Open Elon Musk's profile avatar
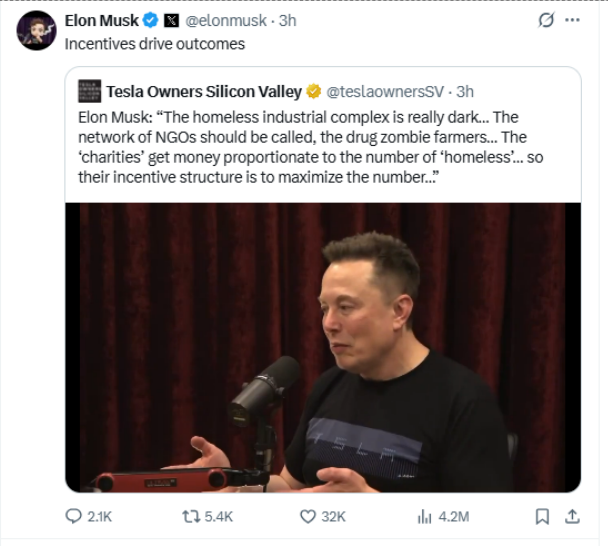The height and width of the screenshot is (546, 608). click(x=36, y=30)
